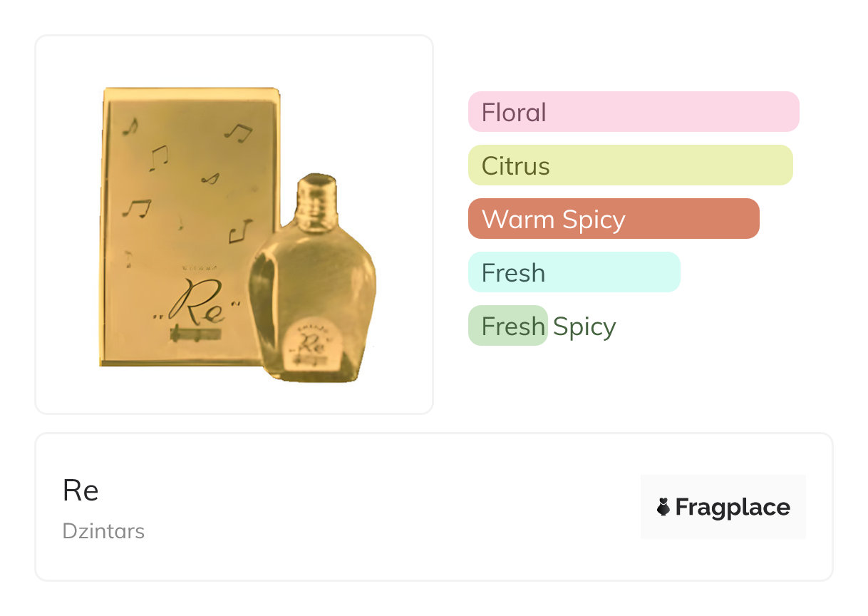The width and height of the screenshot is (868, 616).
Task: Select the pink Floral accord bar
Action: [x=633, y=112]
